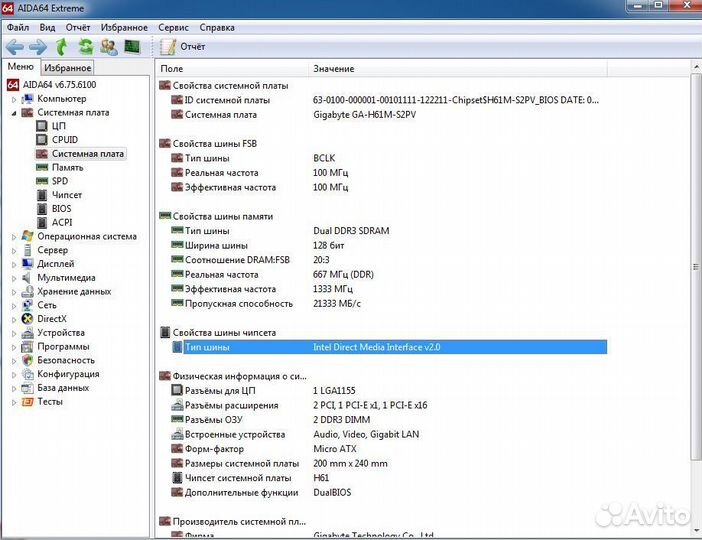The height and width of the screenshot is (540, 702).
Task: Expand the Мультимедиа tree node
Action: 14,279
